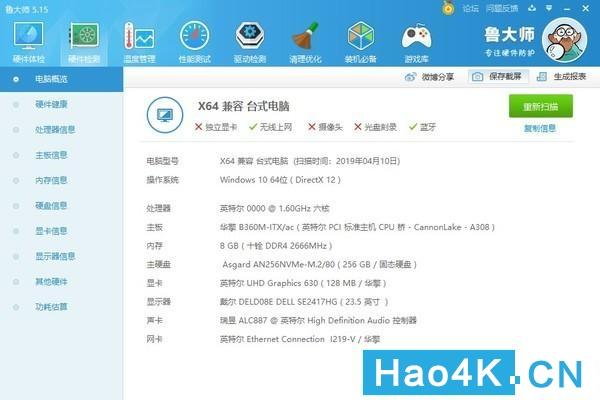600x400 pixels.
Task: Open the title bar dropdown menu arrow
Action: coord(549,8)
